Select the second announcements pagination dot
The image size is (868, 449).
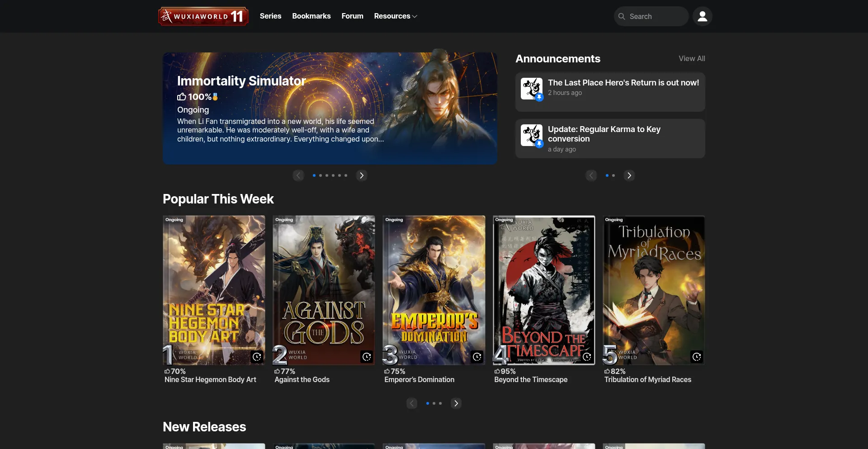click(613, 175)
